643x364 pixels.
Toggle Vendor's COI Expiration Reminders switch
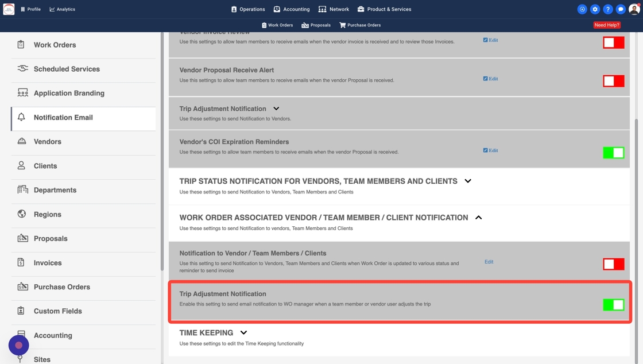click(614, 153)
